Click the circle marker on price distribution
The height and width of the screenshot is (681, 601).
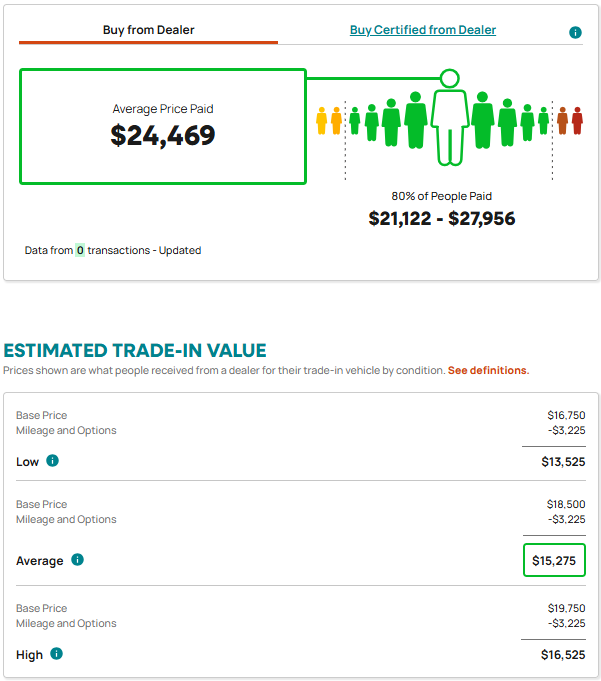pos(450,79)
